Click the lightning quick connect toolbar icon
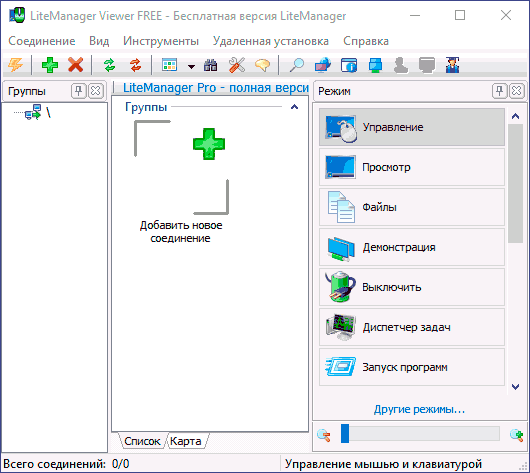 click(x=15, y=65)
